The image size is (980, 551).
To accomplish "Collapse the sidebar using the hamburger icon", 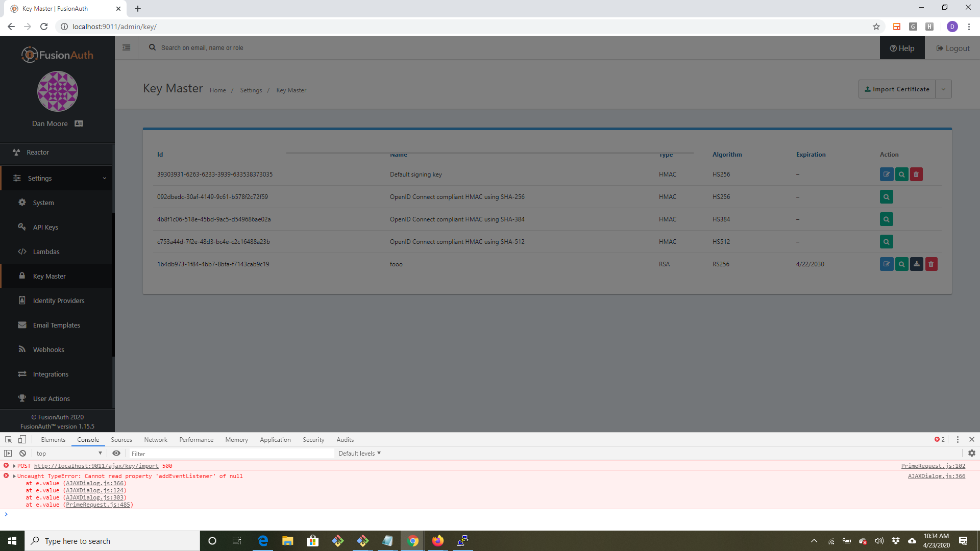I will (127, 47).
